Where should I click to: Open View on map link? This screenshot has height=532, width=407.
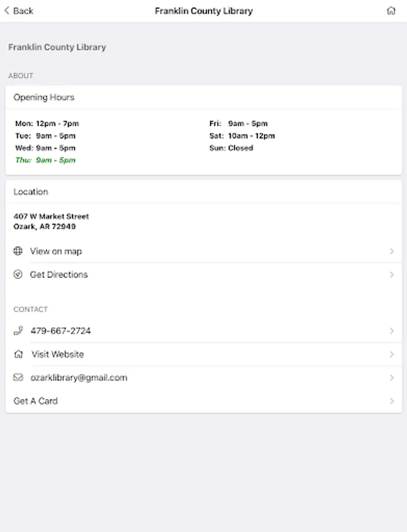pyautogui.click(x=56, y=251)
